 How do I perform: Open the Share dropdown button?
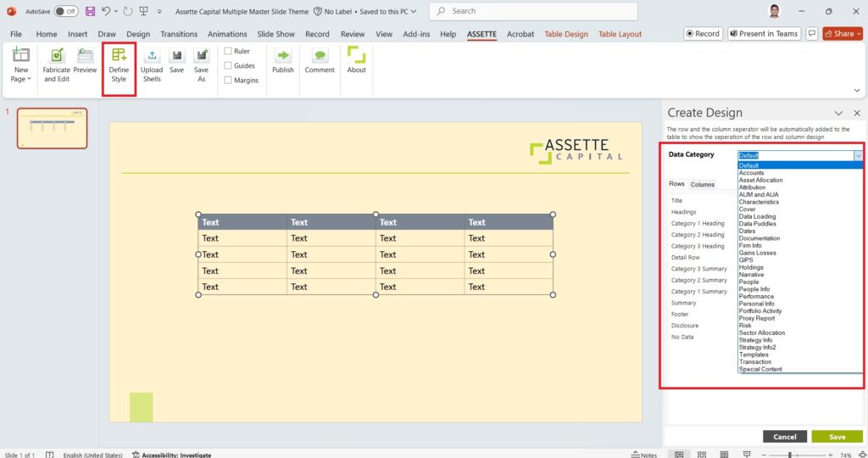(x=843, y=34)
